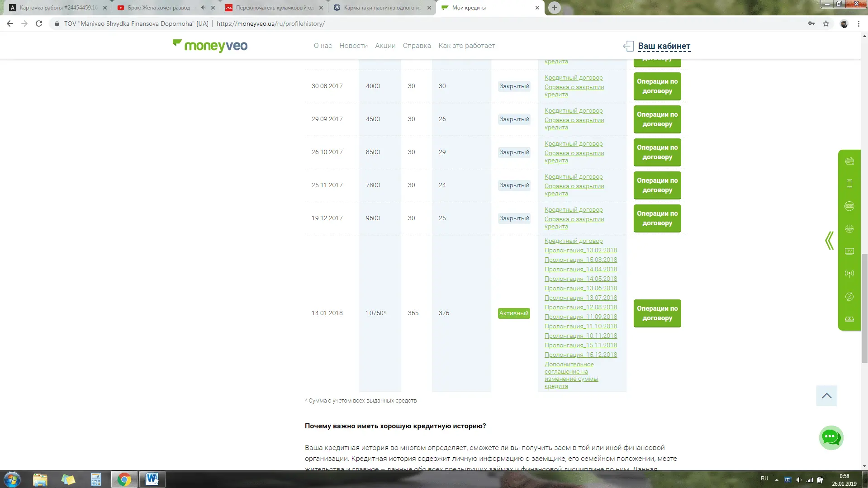The height and width of the screenshot is (488, 868).
Task: Launch Word from the Windows taskbar
Action: click(x=152, y=479)
